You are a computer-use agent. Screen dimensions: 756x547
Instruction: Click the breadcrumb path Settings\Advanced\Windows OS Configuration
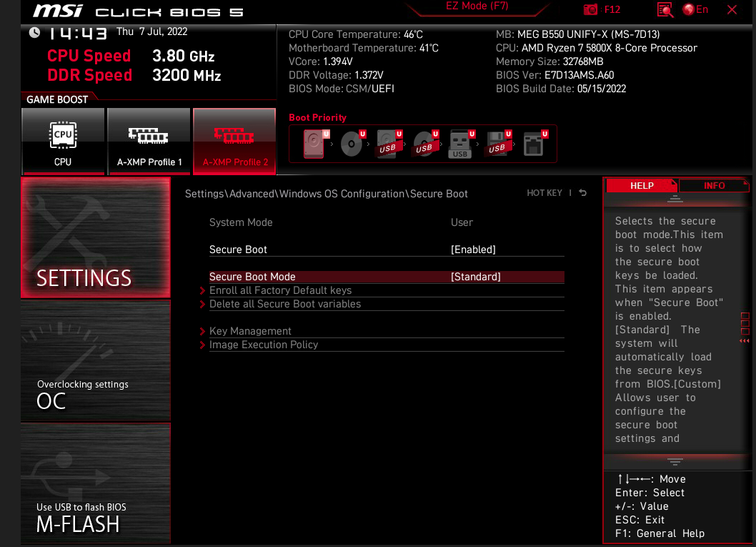click(295, 194)
